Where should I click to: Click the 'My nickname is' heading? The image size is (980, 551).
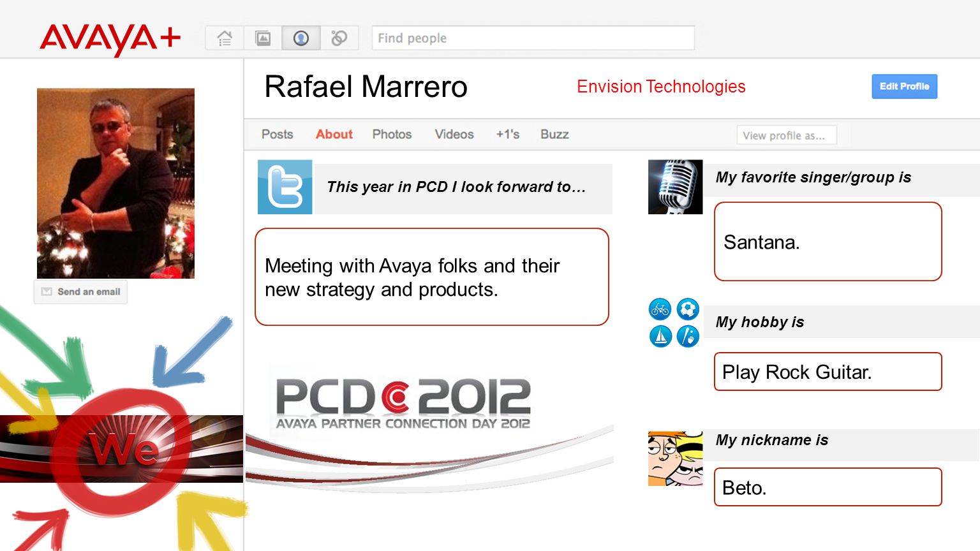(772, 440)
